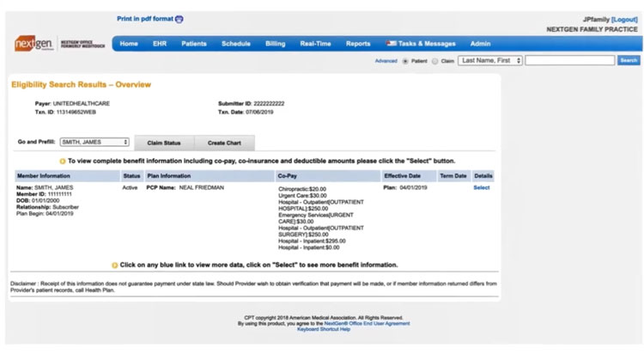Viewport: 644px width, 354px height.
Task: Click the PDF print icon
Action: pyautogui.click(x=179, y=19)
